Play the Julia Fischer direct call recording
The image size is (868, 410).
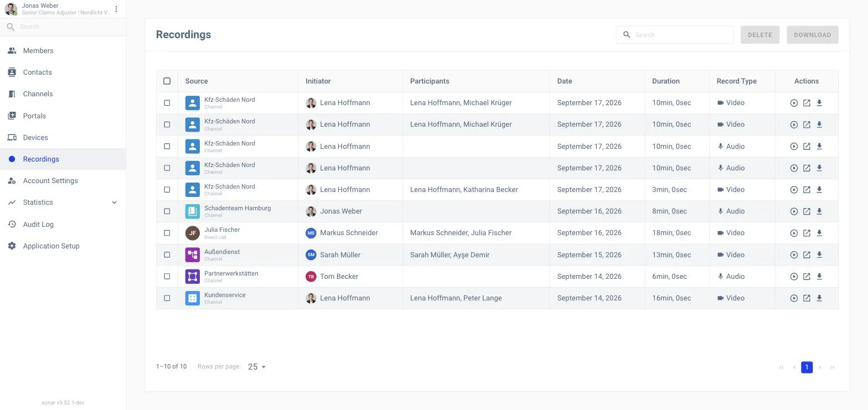[794, 233]
